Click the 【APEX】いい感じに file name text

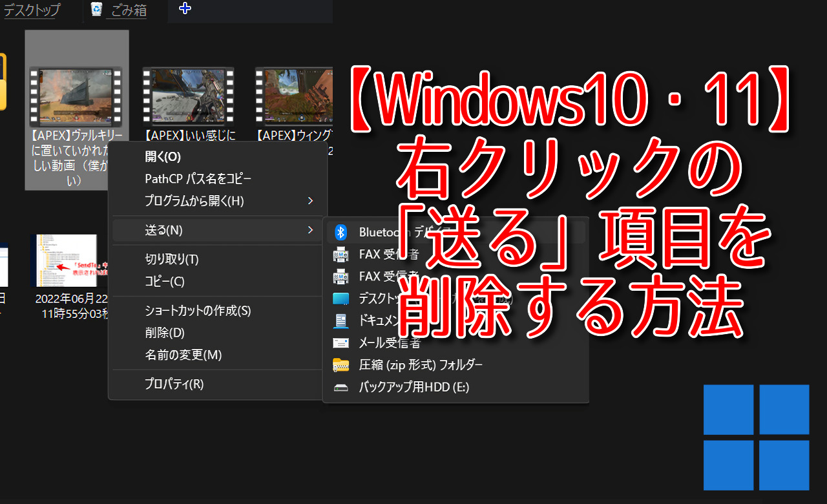click(x=189, y=136)
